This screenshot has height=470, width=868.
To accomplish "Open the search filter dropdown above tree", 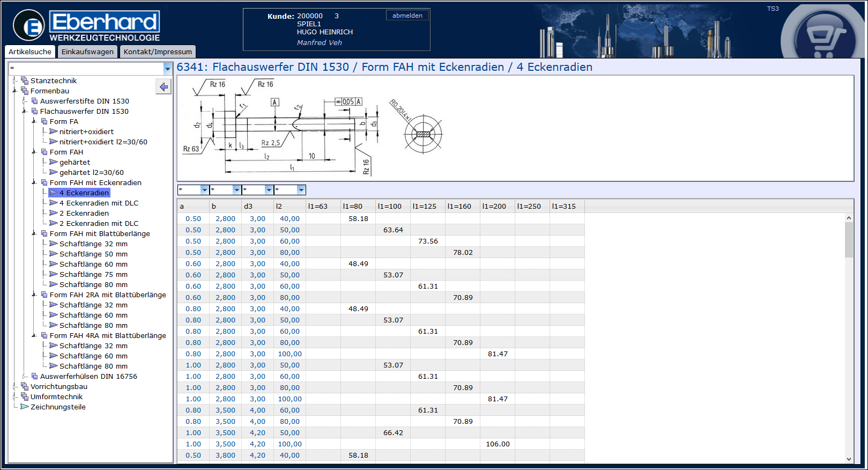I will 167,69.
